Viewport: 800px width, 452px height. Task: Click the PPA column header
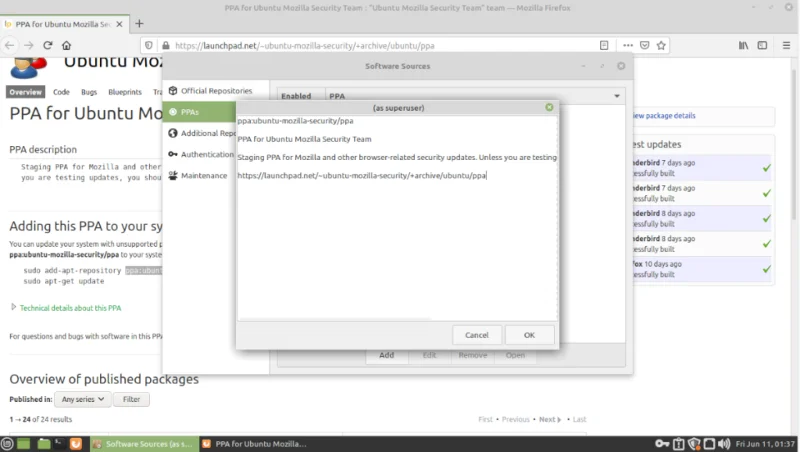[467, 96]
